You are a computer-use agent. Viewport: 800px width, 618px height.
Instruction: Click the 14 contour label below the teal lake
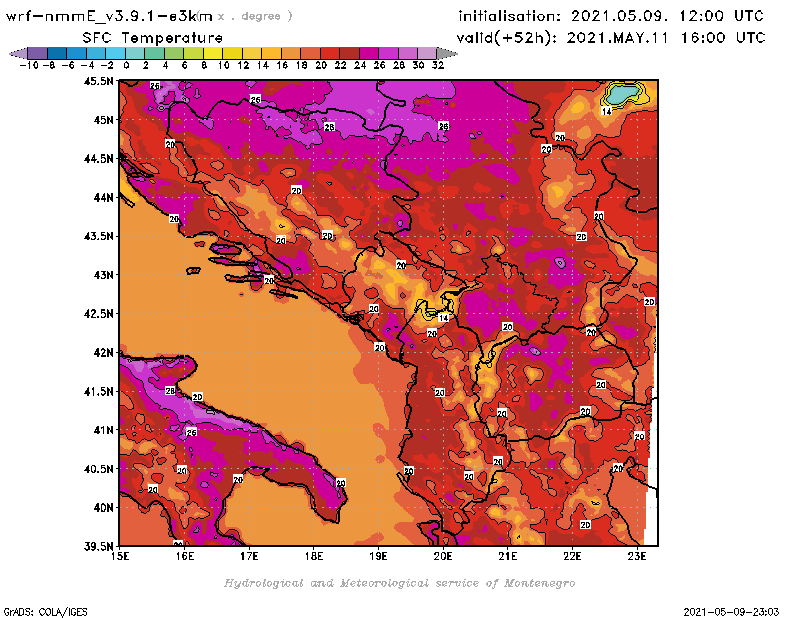coord(606,111)
